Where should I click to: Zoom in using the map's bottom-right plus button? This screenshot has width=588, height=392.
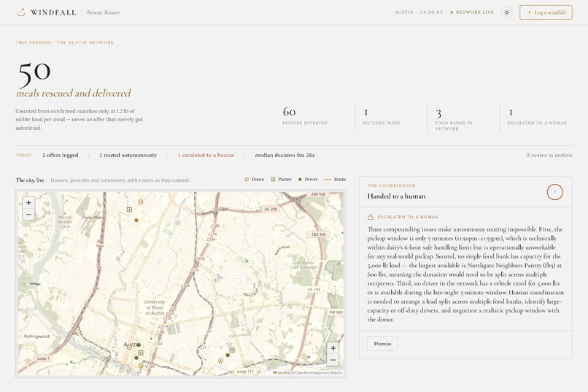point(333,348)
